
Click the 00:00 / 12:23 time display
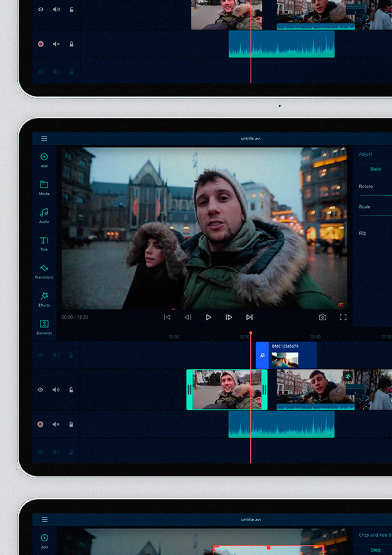pos(75,317)
